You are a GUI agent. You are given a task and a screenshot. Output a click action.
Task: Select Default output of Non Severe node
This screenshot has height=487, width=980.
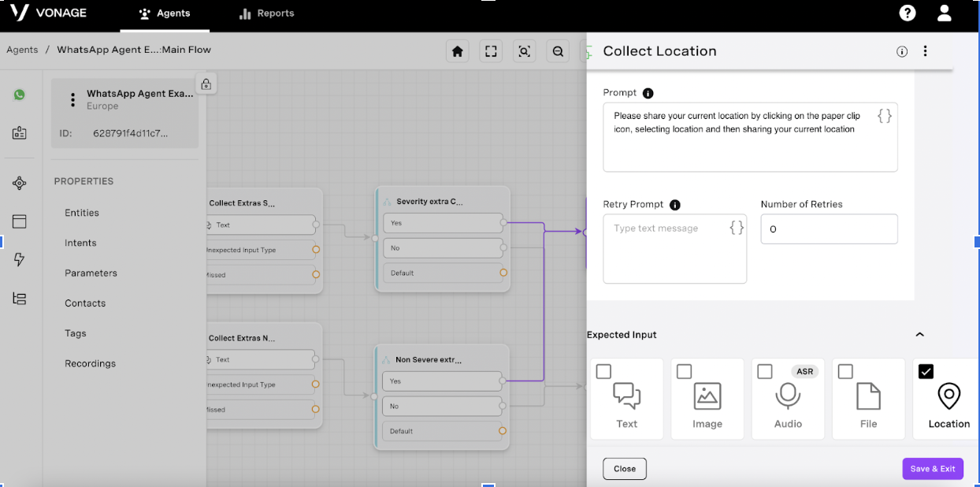click(441, 431)
